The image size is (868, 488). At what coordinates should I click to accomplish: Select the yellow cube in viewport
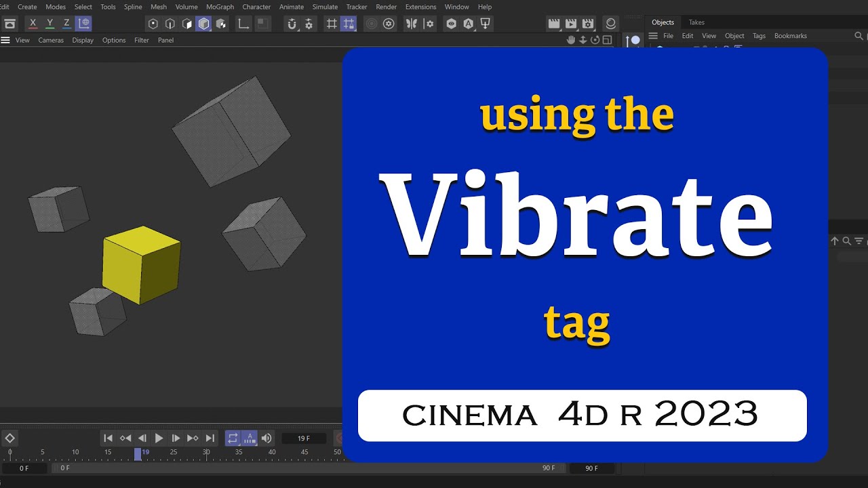click(141, 265)
